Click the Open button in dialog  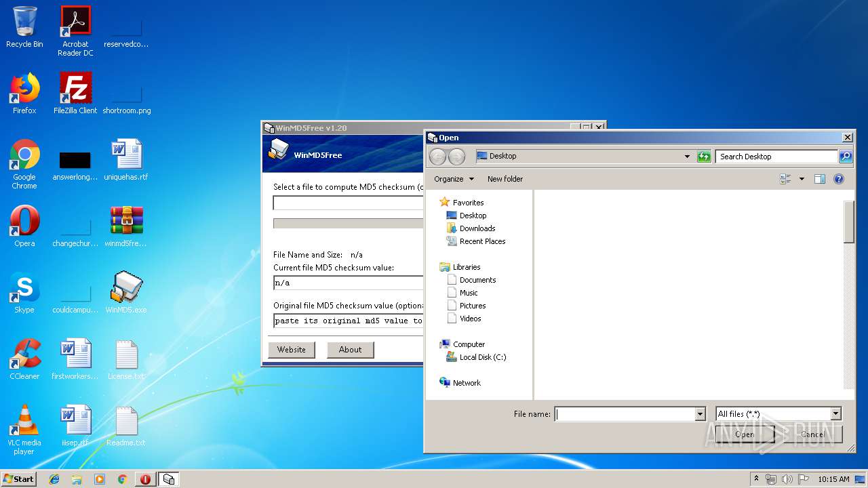pyautogui.click(x=744, y=434)
